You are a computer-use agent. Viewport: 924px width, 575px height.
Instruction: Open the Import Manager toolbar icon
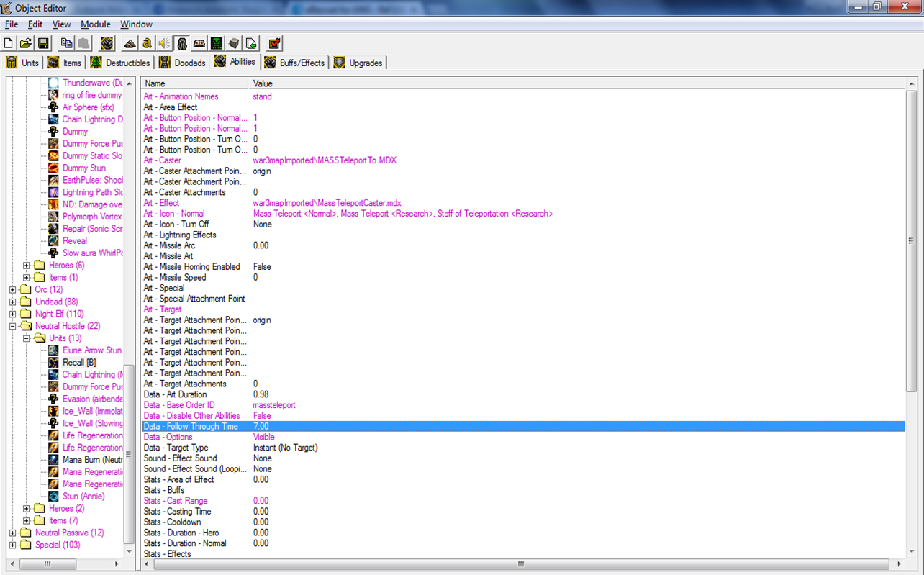click(x=250, y=44)
